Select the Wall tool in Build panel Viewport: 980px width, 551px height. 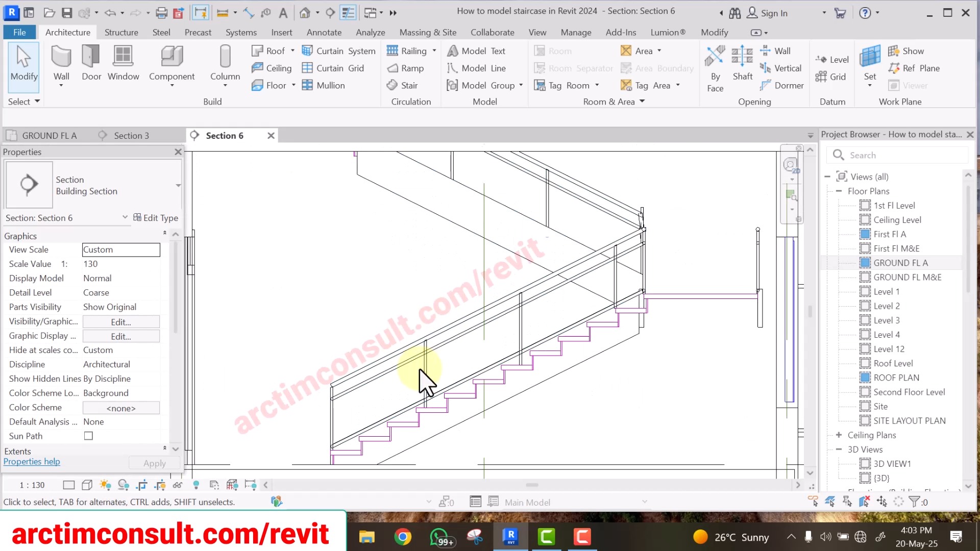61,63
